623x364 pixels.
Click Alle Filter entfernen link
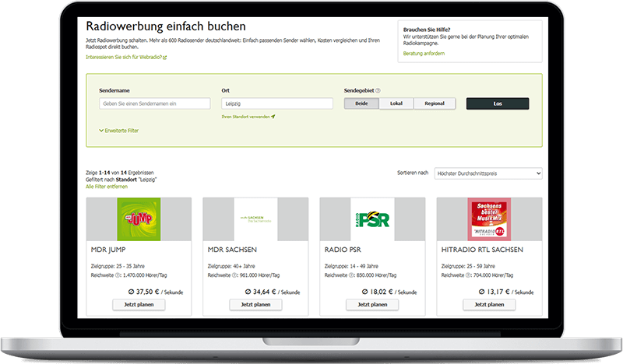click(x=107, y=187)
